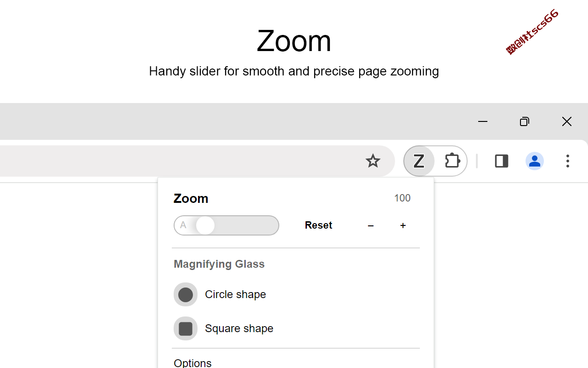Screen dimensions: 588x368
Task: Reset the zoom level
Action: tap(318, 225)
